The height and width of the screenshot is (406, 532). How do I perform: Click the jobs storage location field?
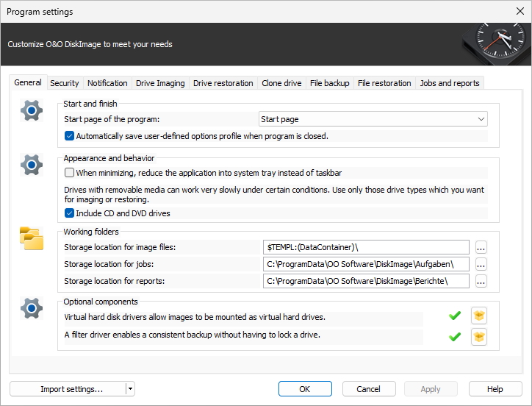pos(366,264)
